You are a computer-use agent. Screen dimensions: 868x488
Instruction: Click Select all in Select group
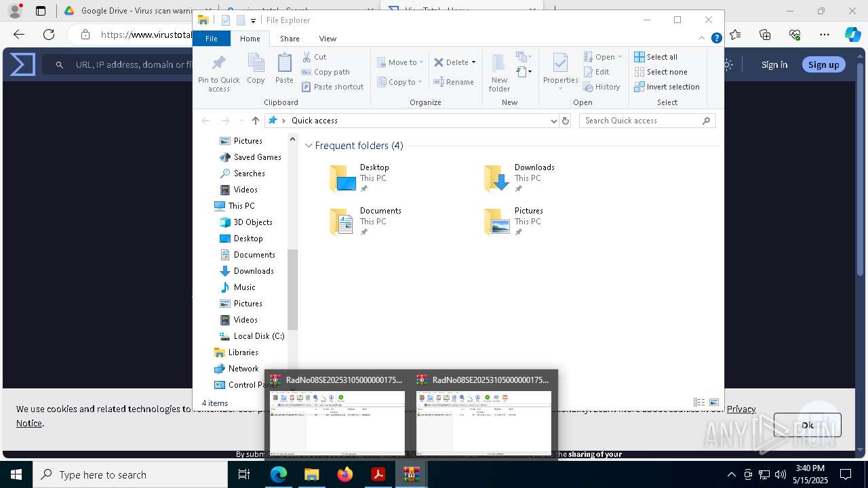(656, 57)
